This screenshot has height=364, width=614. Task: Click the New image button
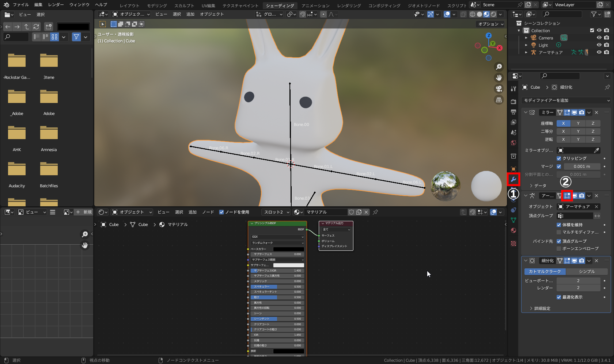point(84,212)
